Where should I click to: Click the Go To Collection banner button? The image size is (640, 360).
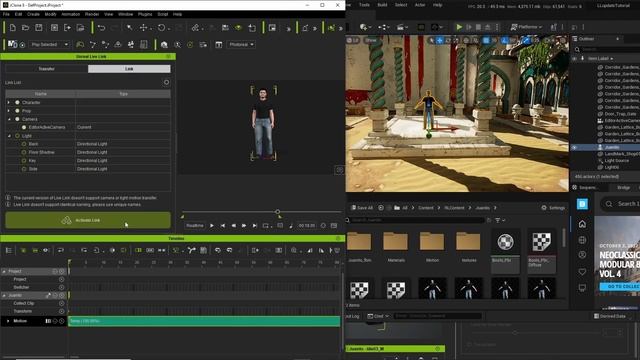[x=619, y=287]
